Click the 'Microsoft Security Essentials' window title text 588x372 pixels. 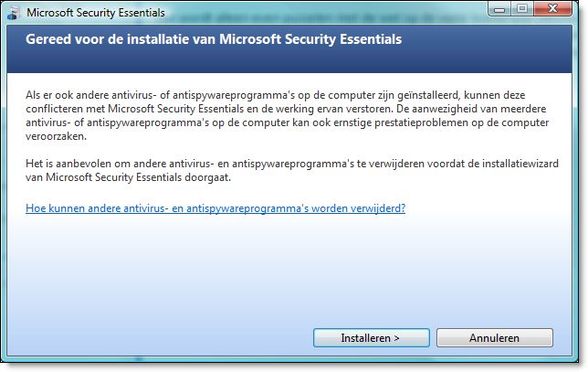(96, 13)
